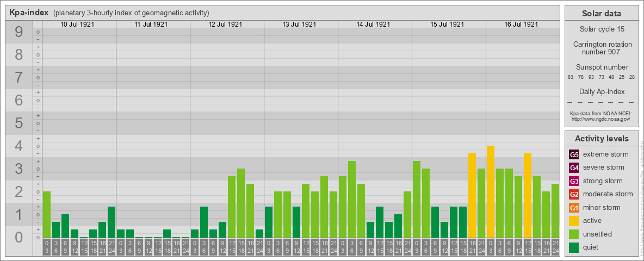The height and width of the screenshot is (261, 644).
Task: Click sunspot value 93
Action: pos(591,78)
